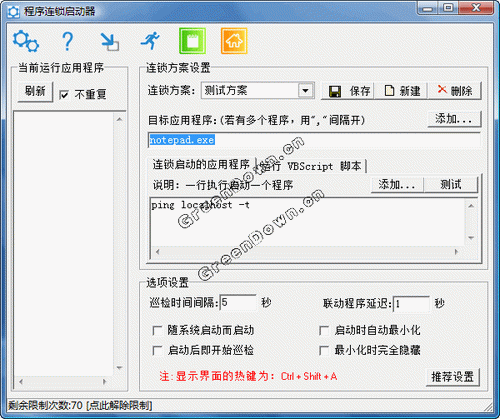Create a new scheme with 新建 button

[401, 91]
